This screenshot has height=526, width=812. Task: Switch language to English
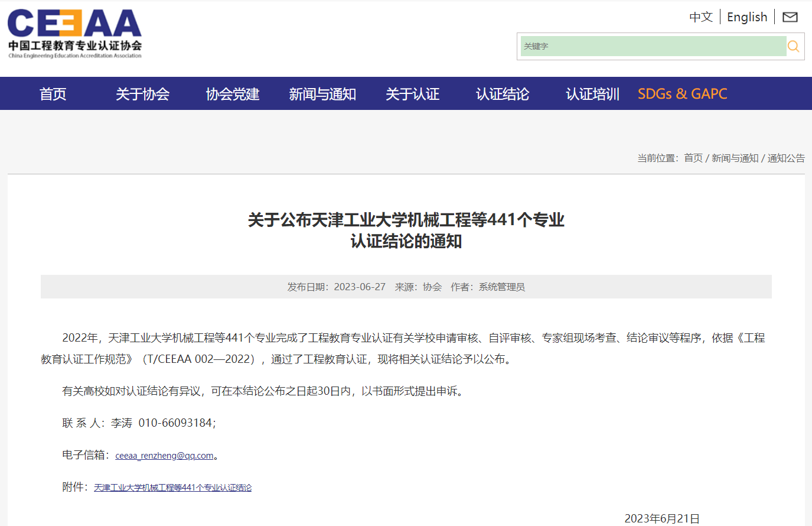[x=746, y=17]
